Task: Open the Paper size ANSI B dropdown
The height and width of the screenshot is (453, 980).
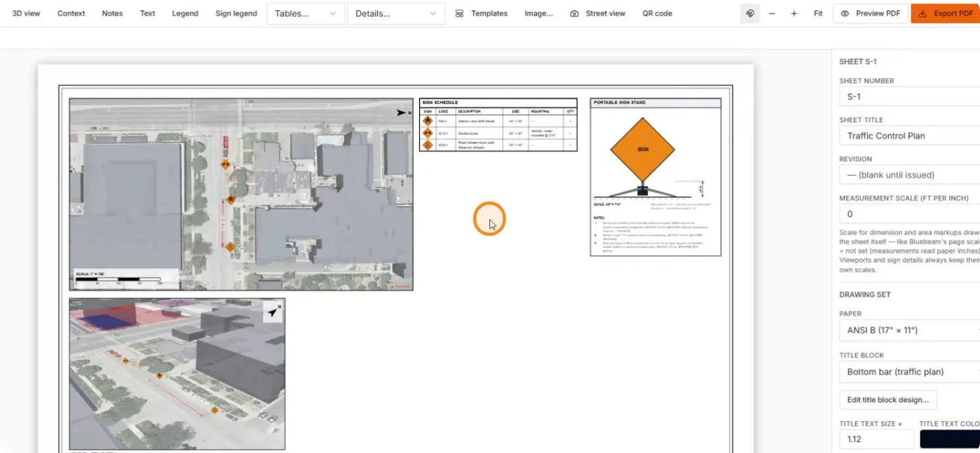Action: click(x=910, y=331)
